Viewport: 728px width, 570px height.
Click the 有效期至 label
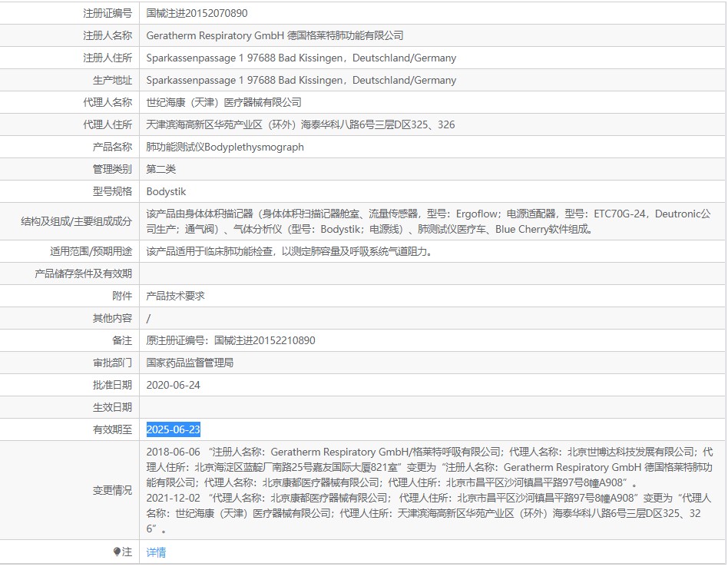coord(112,429)
